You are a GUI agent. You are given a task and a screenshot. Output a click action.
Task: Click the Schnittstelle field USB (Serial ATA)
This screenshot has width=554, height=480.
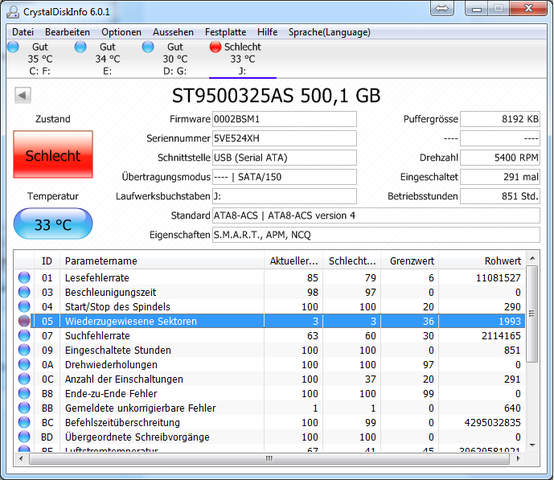point(284,158)
